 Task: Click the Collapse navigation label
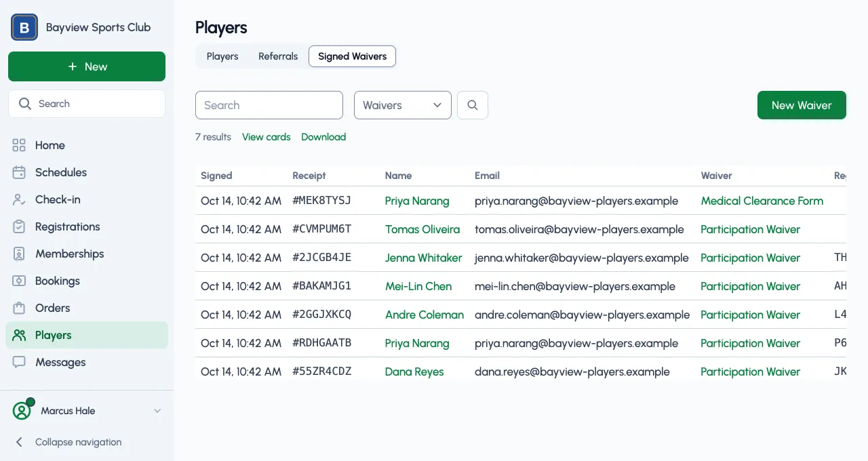(x=79, y=442)
